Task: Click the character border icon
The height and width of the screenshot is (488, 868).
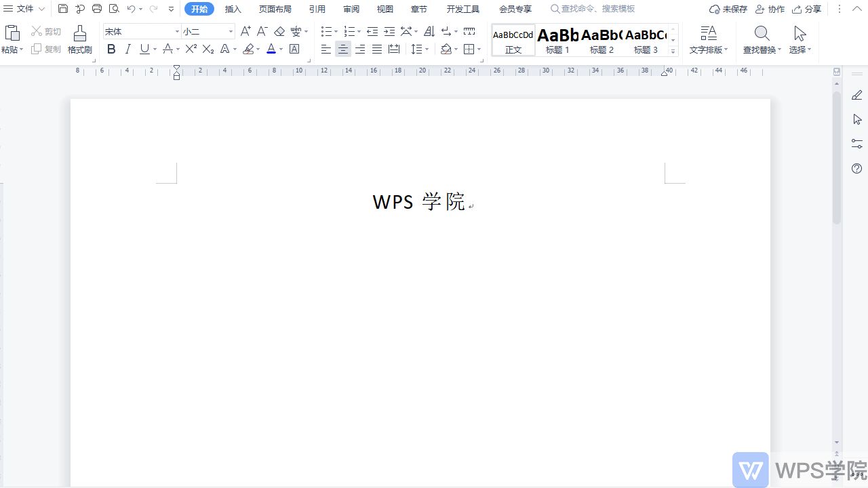Action: click(x=294, y=49)
